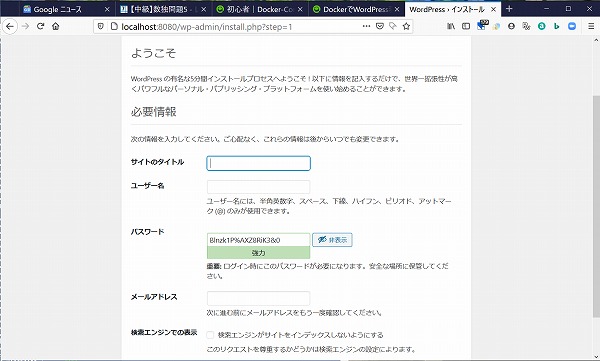
Task: Open the page actions three-dot menu
Action: [x=366, y=26]
